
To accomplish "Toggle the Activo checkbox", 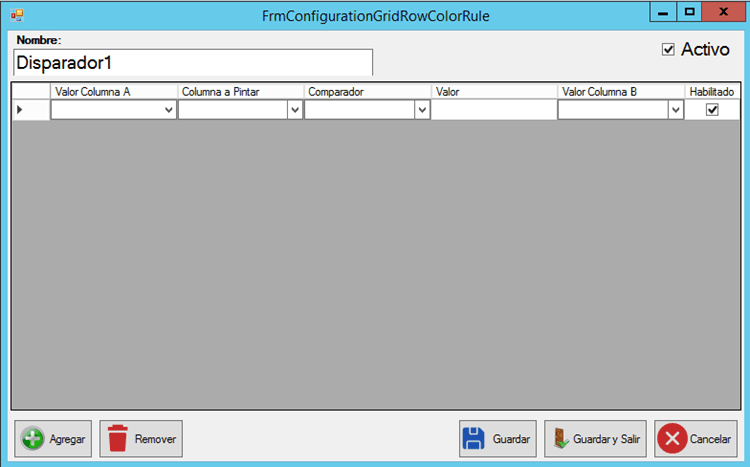I will pos(668,50).
